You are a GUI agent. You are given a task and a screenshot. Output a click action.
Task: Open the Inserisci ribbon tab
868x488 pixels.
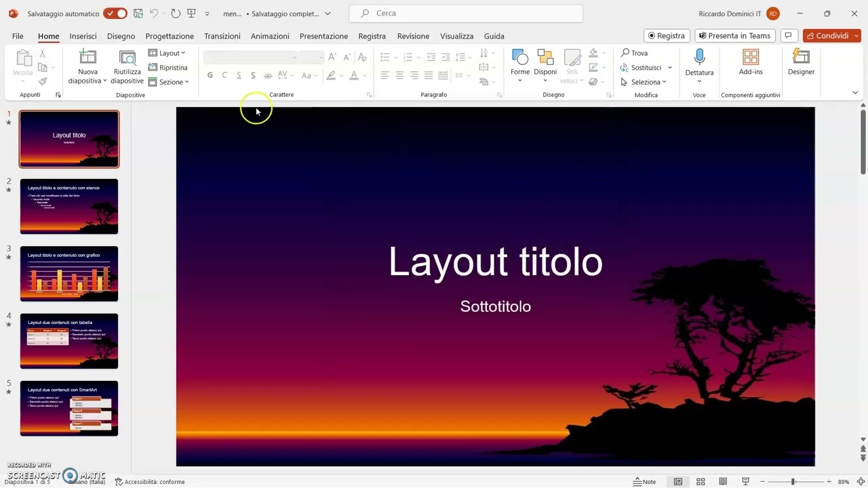83,36
